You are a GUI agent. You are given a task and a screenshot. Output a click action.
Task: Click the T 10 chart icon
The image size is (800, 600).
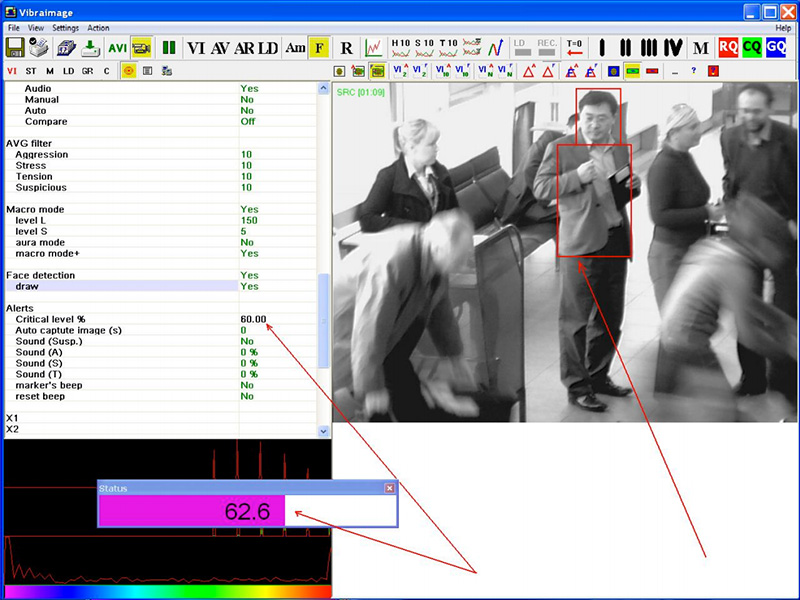click(448, 48)
